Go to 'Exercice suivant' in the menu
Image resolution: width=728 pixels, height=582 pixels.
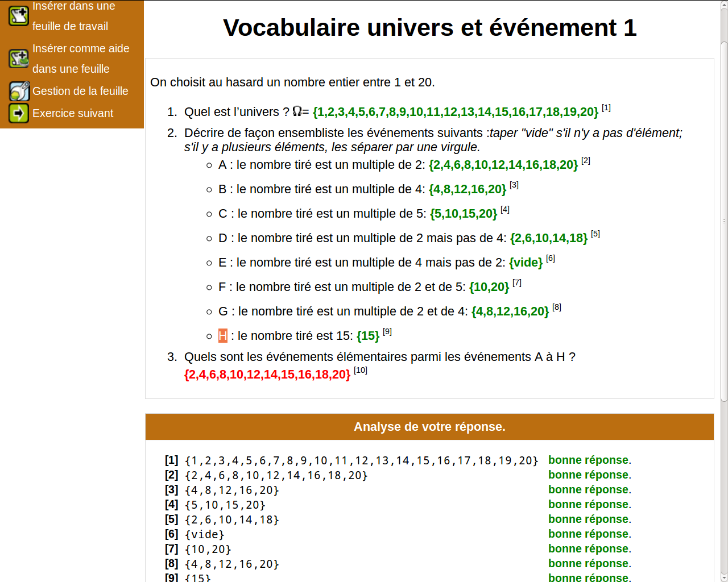(x=73, y=113)
